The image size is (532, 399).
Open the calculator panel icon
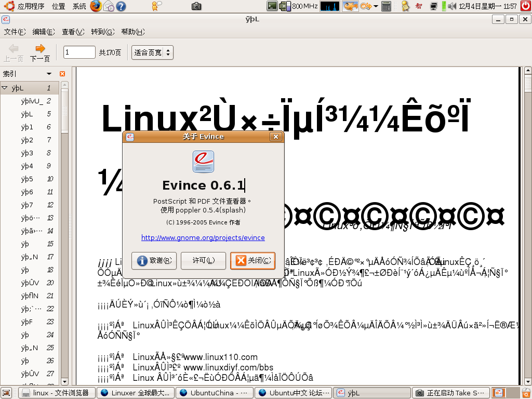tap(386, 6)
